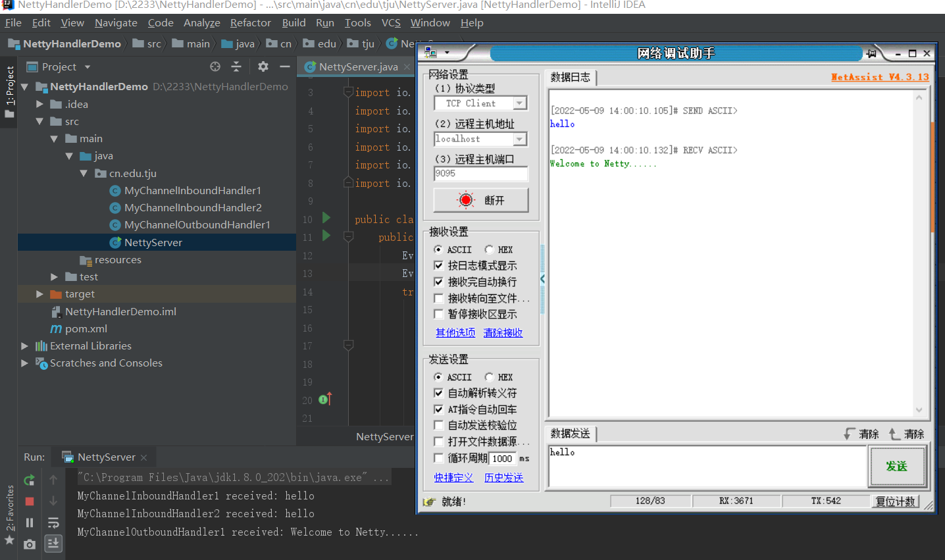Rerun NettyServer with the green rerun icon
The height and width of the screenshot is (560, 945).
tap(29, 480)
